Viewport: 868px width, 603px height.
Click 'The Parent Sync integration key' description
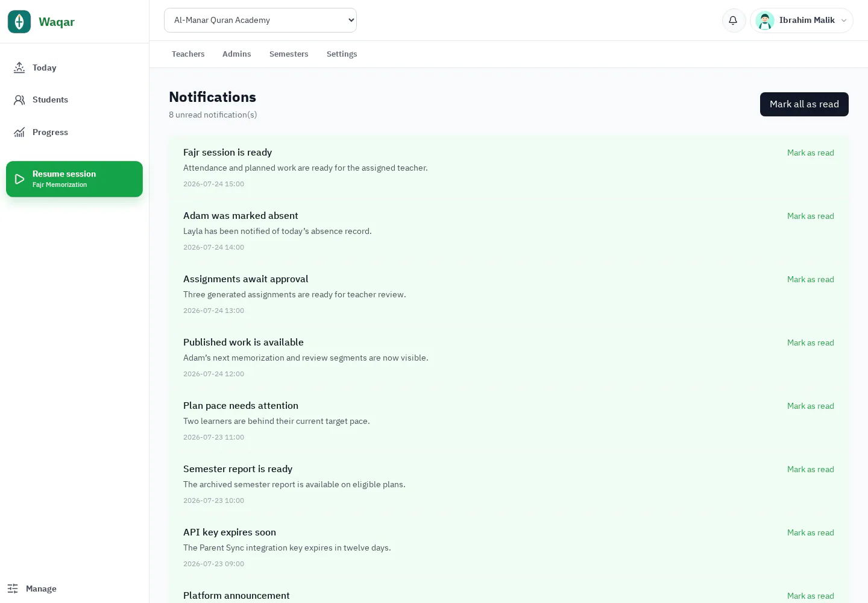tap(287, 548)
